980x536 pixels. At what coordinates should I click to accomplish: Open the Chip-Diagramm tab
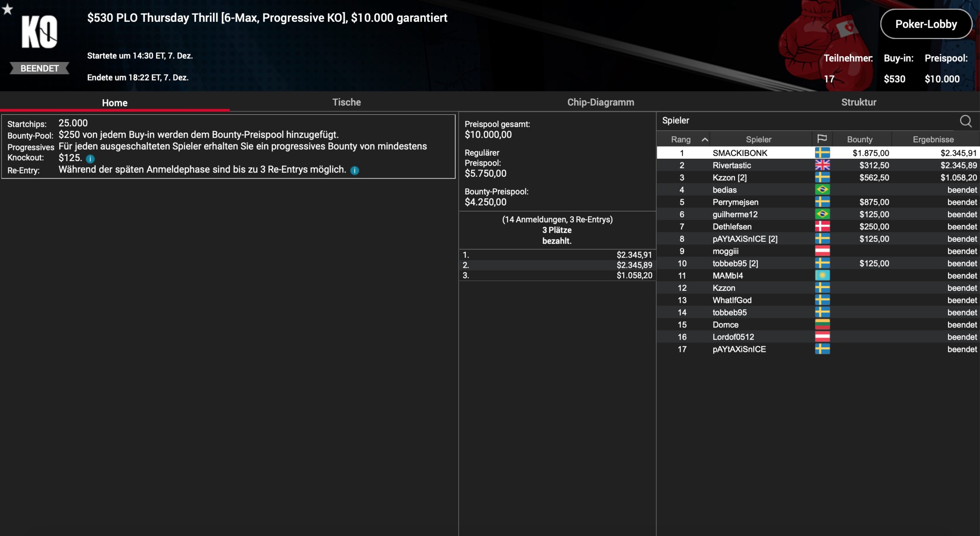point(600,102)
